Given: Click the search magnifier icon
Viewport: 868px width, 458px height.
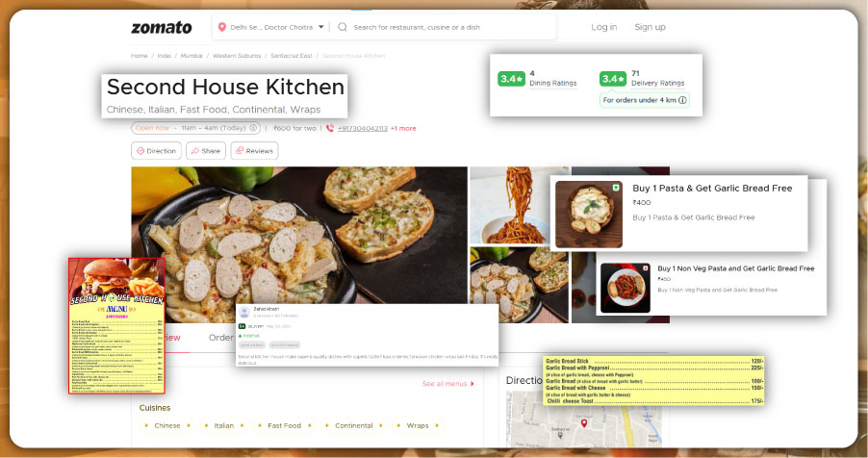Looking at the screenshot, I should point(342,27).
